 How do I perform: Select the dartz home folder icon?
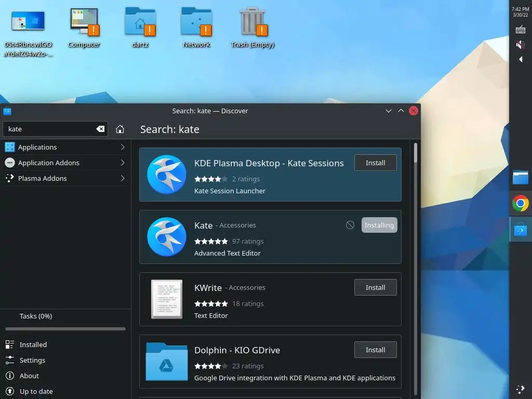140,29
